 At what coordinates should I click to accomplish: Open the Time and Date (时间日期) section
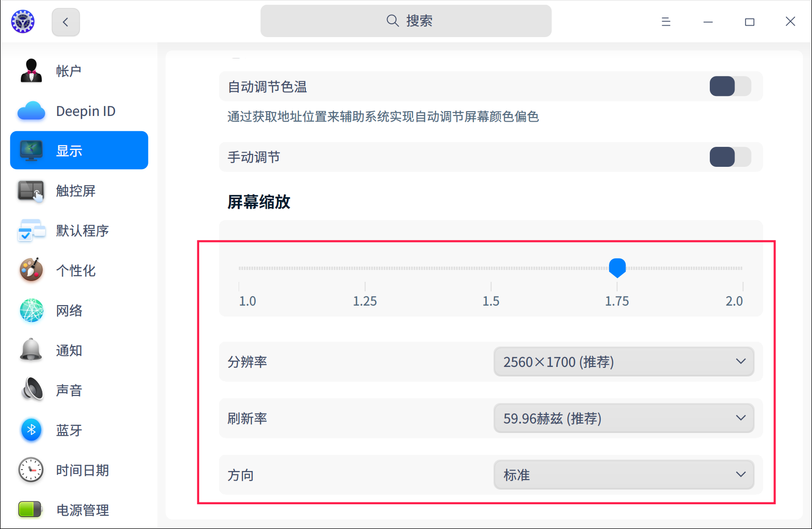pyautogui.click(x=82, y=470)
